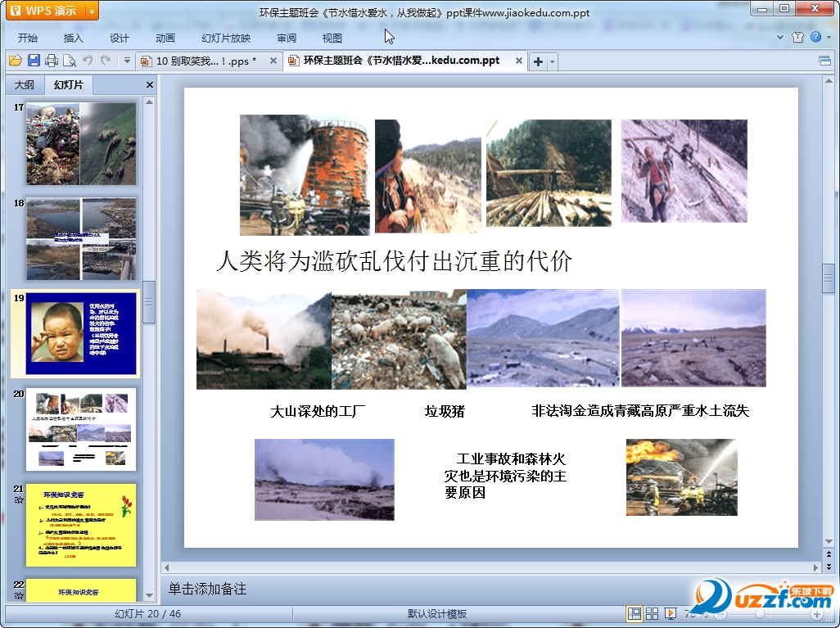Expand the quick access toolbar customize arrow
The image size is (840, 628).
(x=127, y=61)
